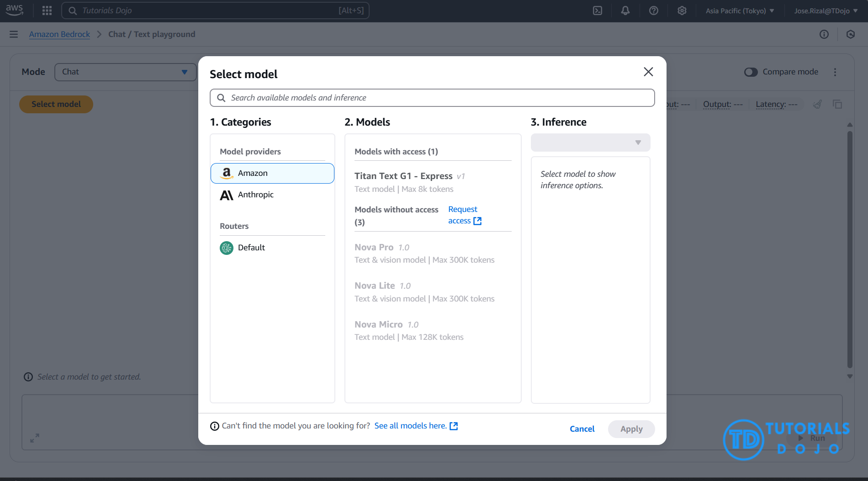Select the Nova Micro 1.0 model
This screenshot has height=481, width=868.
pyautogui.click(x=433, y=331)
